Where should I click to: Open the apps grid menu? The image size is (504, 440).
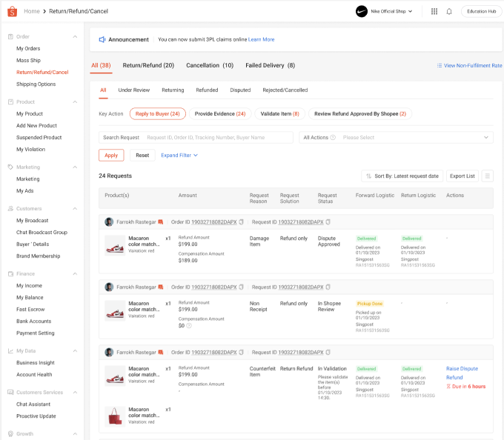tap(434, 11)
